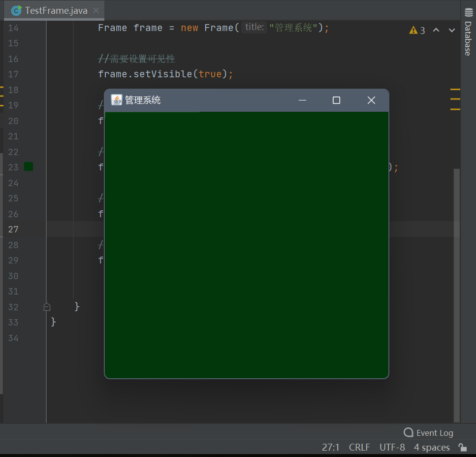Open the 4 spaces indent dropdown
The width and height of the screenshot is (476, 457).
(x=432, y=447)
